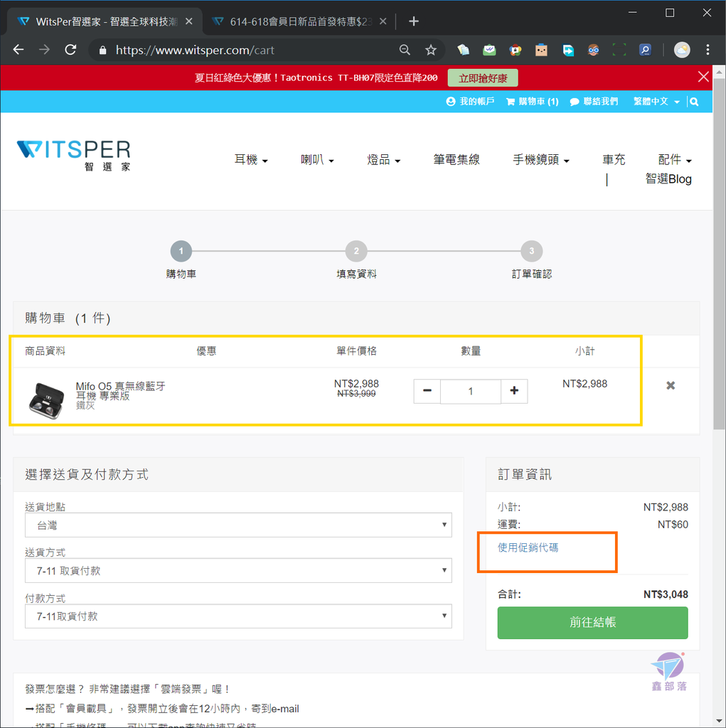
Task: Click the address bar URL
Action: click(x=195, y=50)
